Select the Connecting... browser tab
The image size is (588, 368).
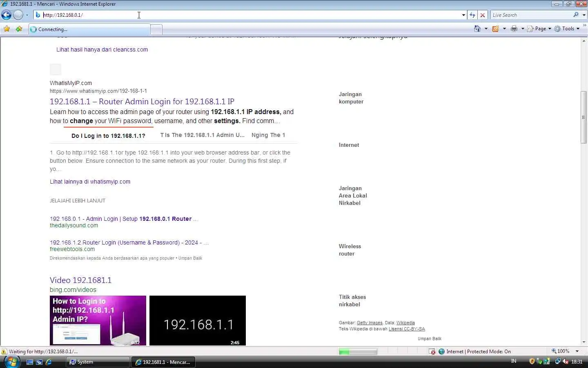89,29
